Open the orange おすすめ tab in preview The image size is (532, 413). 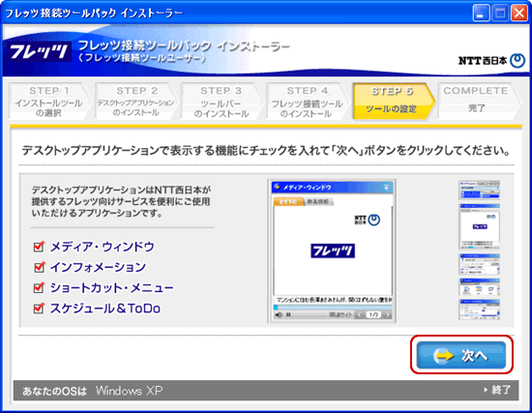(x=288, y=201)
